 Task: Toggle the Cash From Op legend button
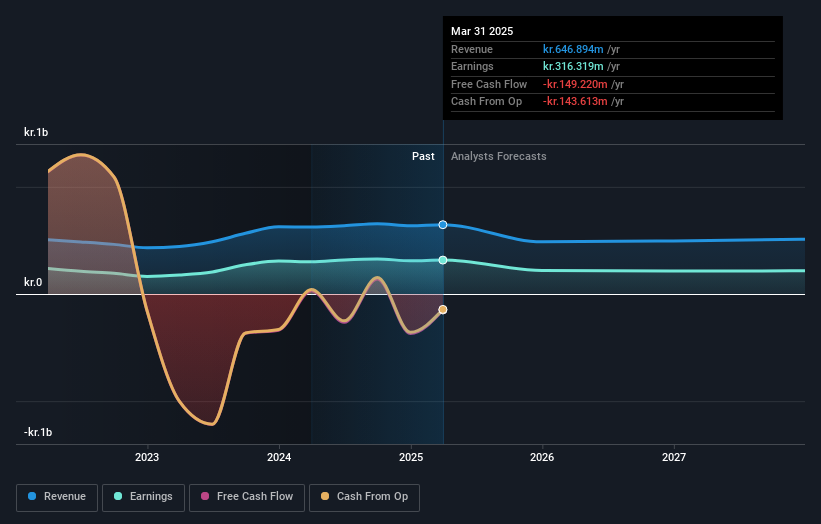(x=364, y=497)
